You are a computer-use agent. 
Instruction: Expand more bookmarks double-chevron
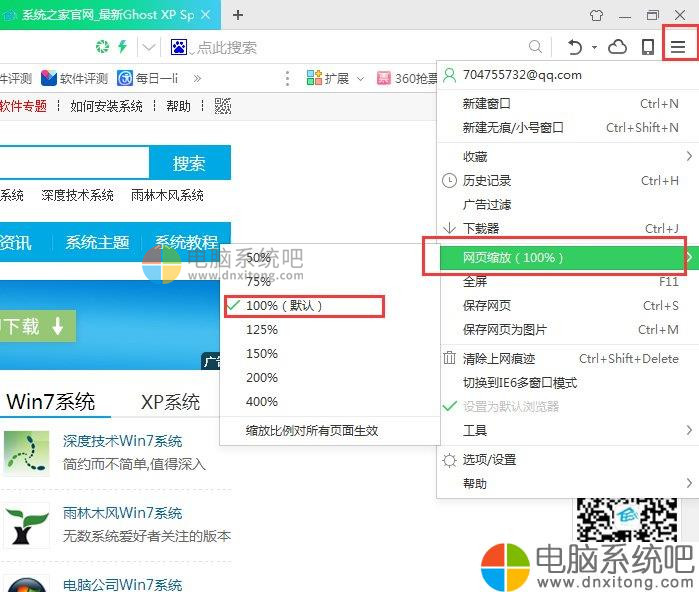(x=197, y=78)
